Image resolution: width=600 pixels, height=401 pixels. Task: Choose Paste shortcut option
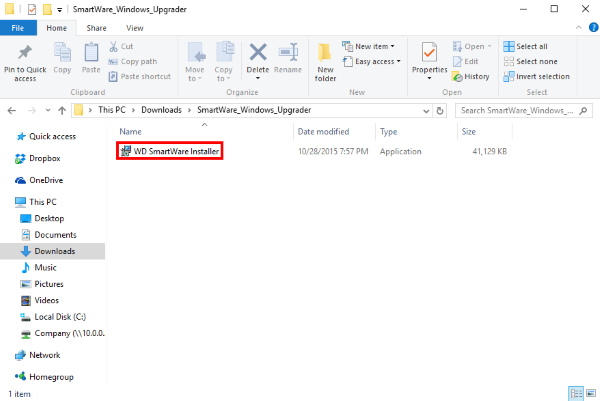tap(140, 77)
